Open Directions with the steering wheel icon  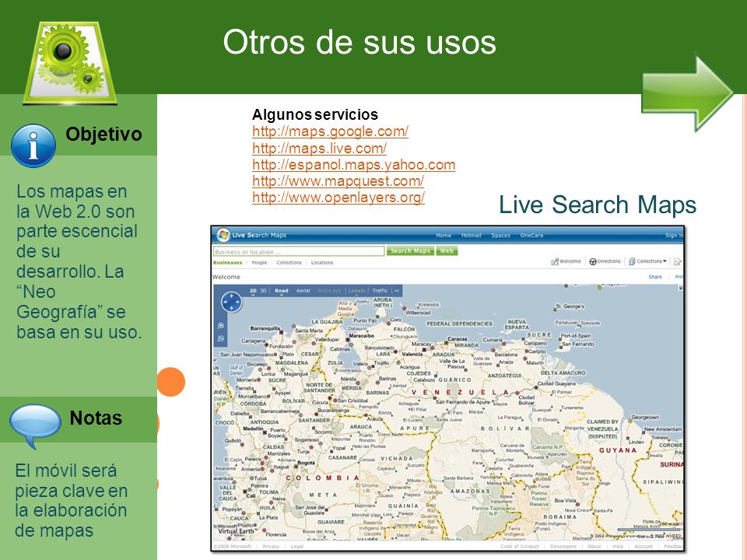605,261
